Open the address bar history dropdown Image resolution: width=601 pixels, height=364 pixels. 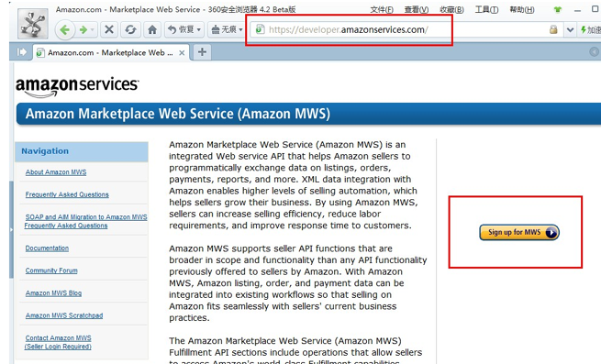pos(570,29)
